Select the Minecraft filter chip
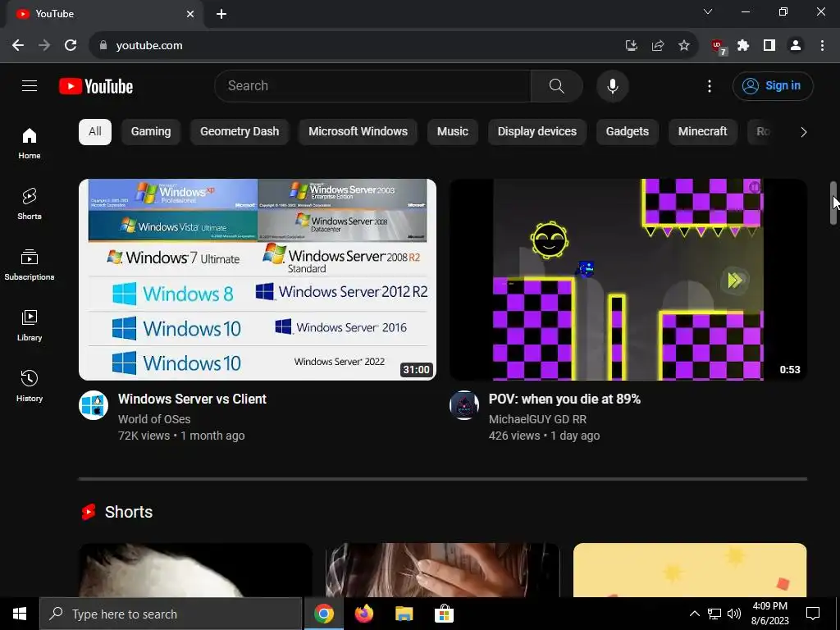840x630 pixels. pyautogui.click(x=703, y=132)
